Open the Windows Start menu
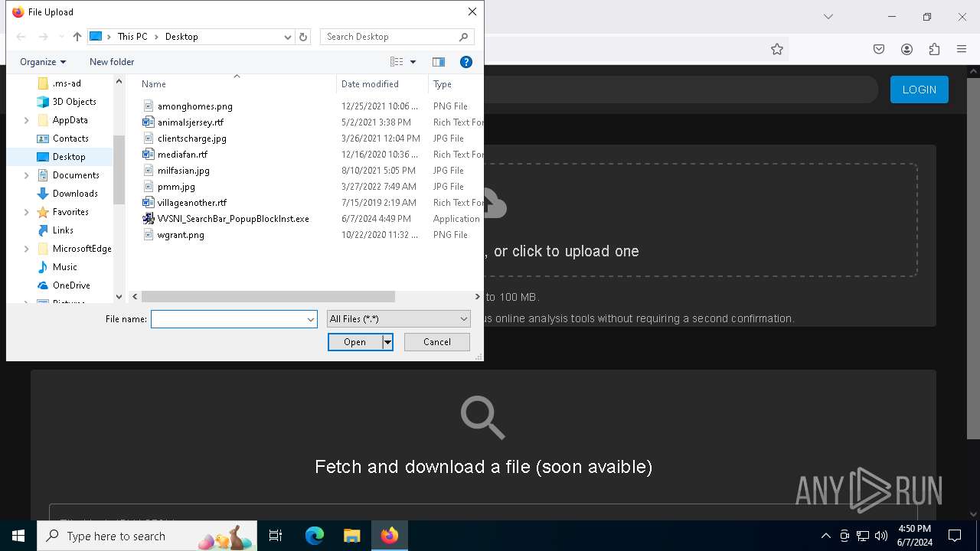980x551 pixels. coord(18,536)
